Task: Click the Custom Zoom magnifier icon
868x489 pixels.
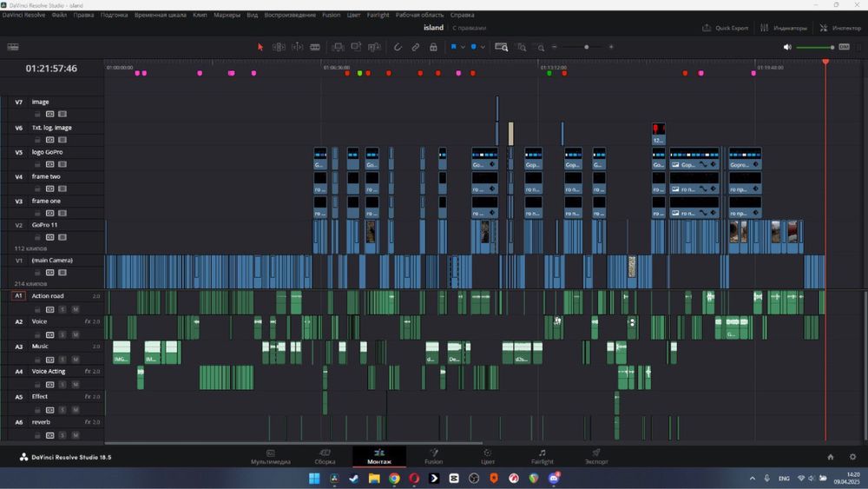Action: pyautogui.click(x=541, y=48)
